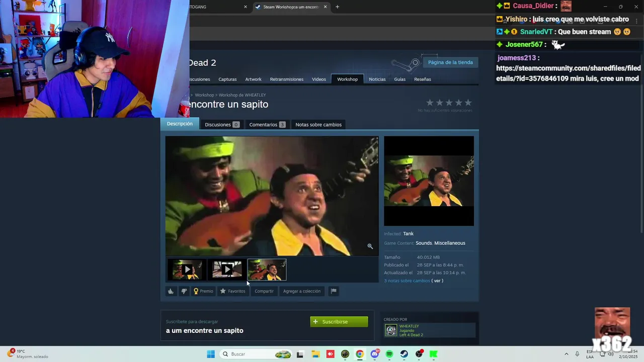
Task: Open the Videos hub section
Action: [x=319, y=79]
